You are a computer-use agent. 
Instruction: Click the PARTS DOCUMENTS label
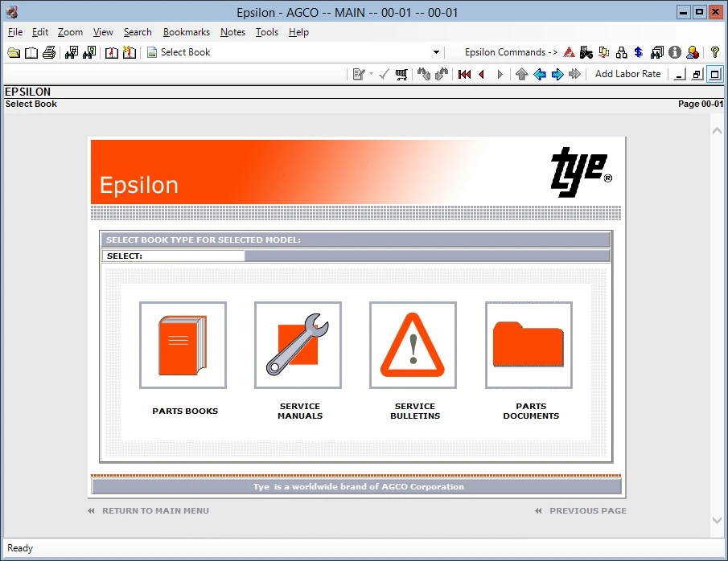[531, 412]
